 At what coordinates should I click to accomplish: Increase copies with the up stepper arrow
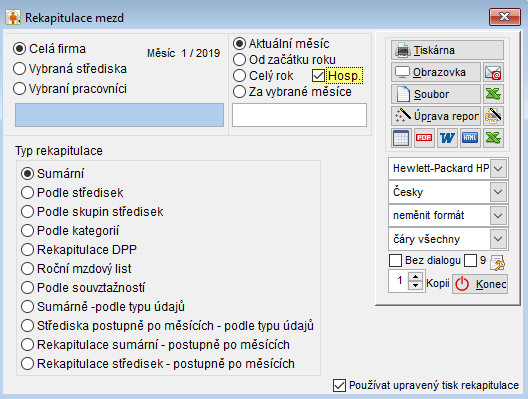pyautogui.click(x=416, y=277)
